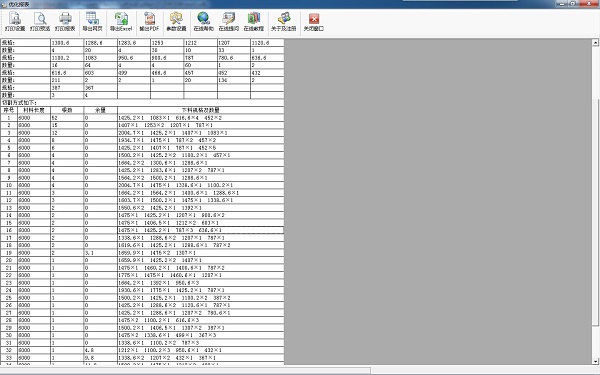Print the report (打印报表)
600x375 pixels.
(65, 22)
